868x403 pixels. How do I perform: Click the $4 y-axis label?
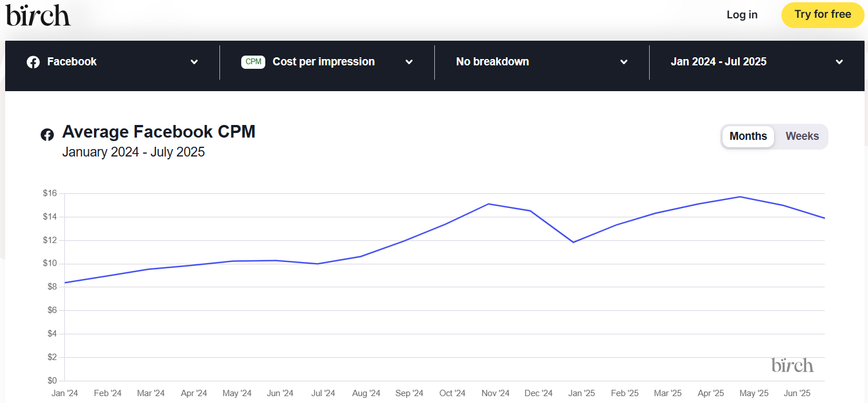[52, 334]
